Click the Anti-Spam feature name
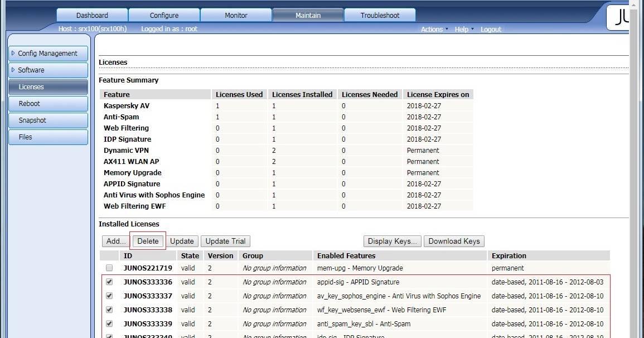The image size is (644, 338). tap(121, 117)
